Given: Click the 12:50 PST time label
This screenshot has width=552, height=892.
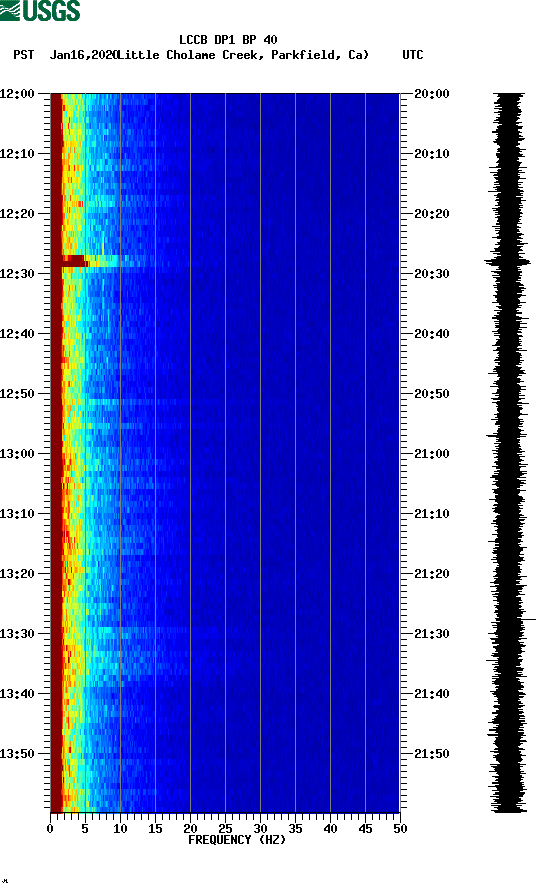Looking at the screenshot, I should tap(17, 394).
